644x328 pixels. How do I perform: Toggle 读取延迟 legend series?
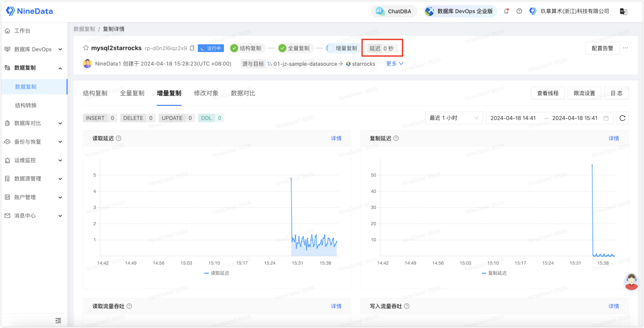[x=217, y=273]
